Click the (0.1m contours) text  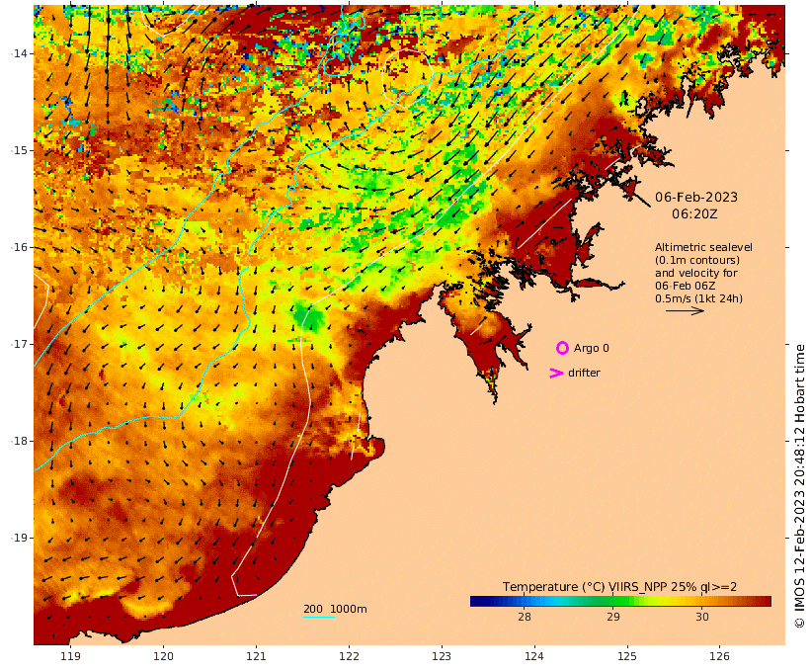(697, 260)
